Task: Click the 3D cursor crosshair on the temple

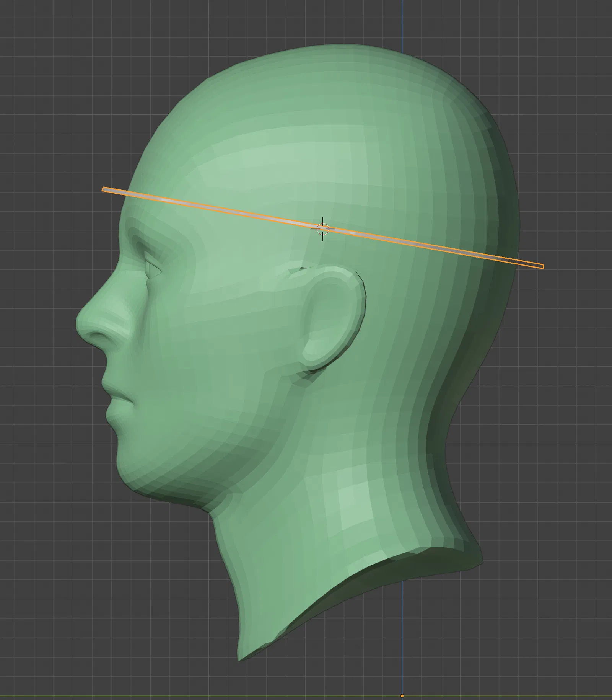Action: pos(322,229)
